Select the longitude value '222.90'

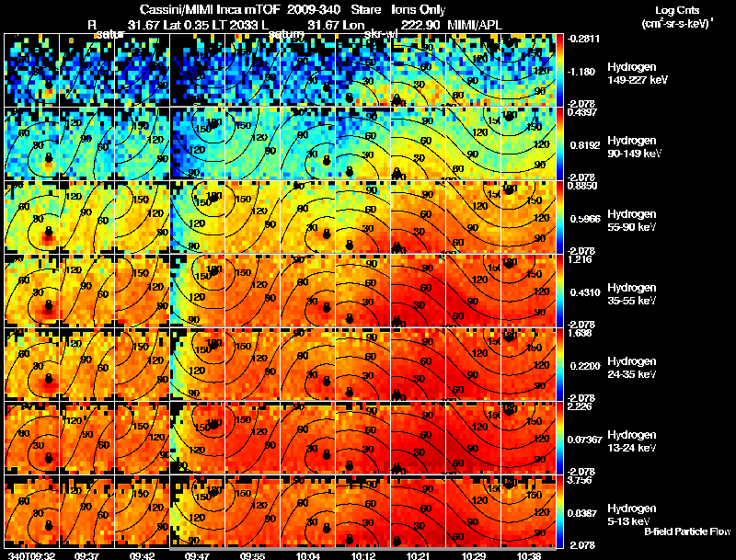[420, 25]
